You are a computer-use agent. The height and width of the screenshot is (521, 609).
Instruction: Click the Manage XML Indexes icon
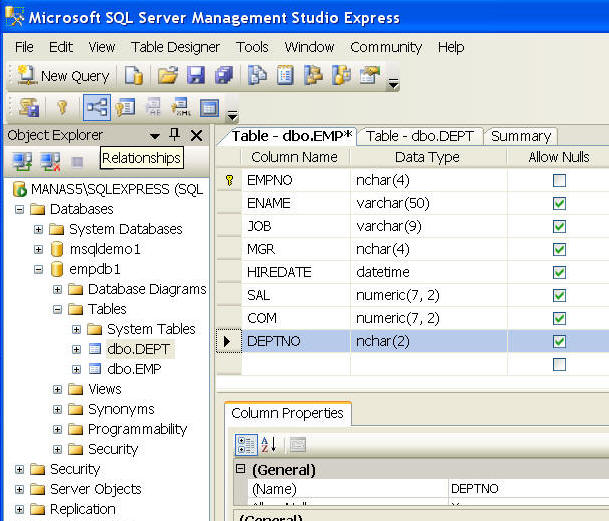[181, 107]
